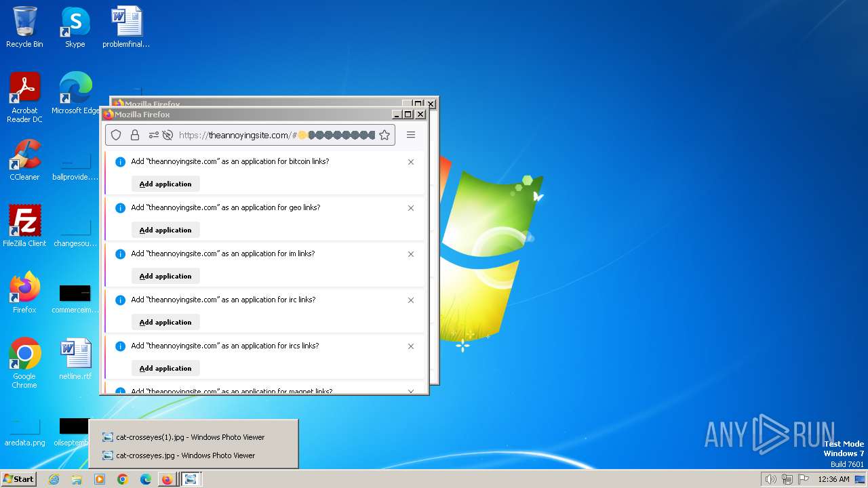
Task: Click Windows Photo Viewer taskbar button
Action: 191,479
